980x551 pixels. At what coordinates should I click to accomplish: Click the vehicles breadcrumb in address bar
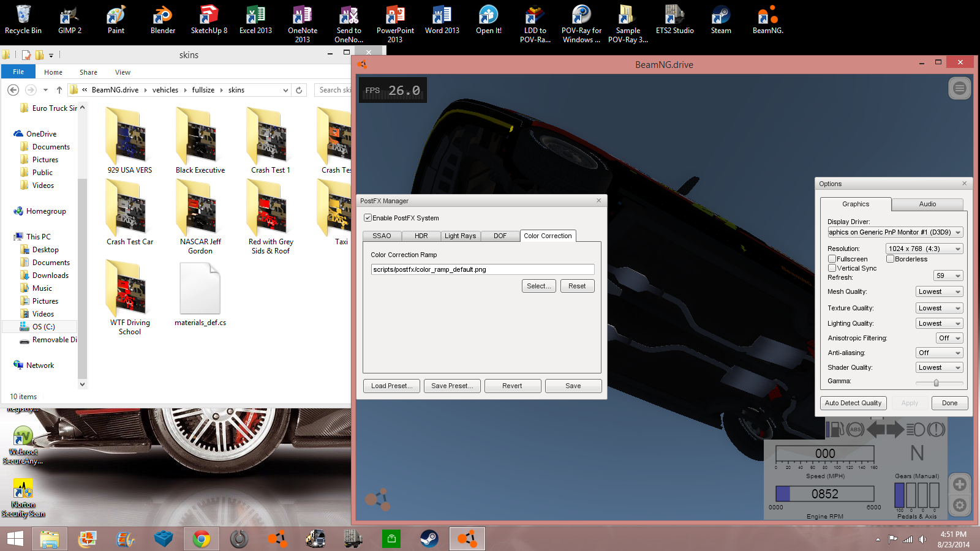(165, 90)
